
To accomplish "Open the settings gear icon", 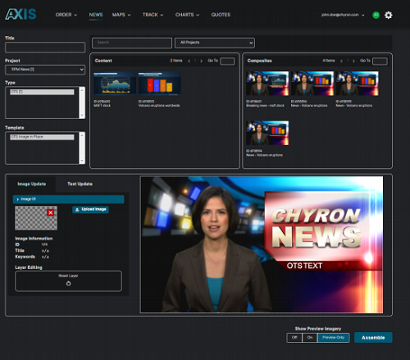I will 388,15.
